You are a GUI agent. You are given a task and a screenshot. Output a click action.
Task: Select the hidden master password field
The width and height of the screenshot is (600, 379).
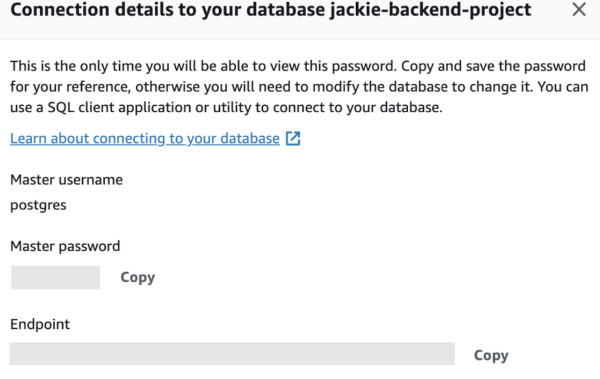point(55,277)
